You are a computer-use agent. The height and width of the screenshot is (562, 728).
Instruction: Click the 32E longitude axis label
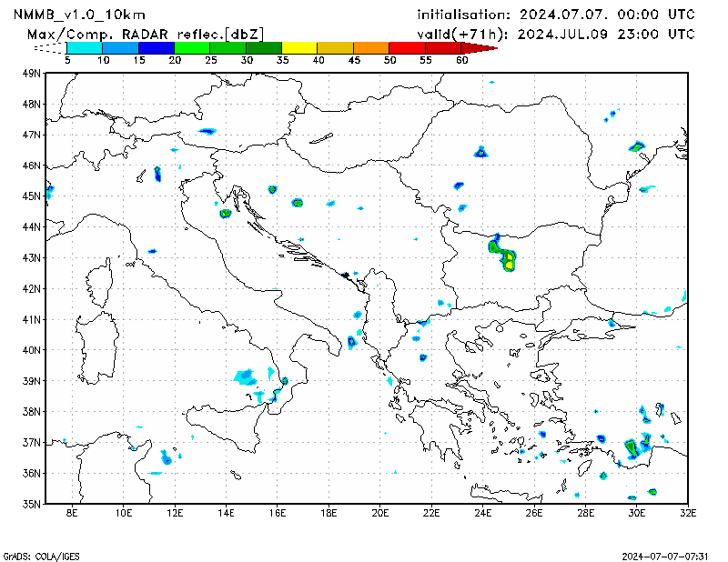click(688, 513)
